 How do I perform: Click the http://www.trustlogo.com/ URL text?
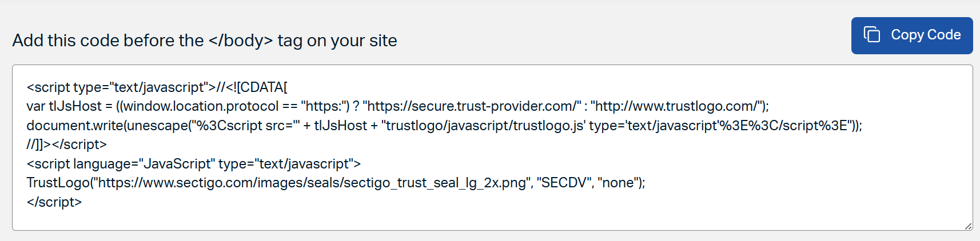click(678, 106)
